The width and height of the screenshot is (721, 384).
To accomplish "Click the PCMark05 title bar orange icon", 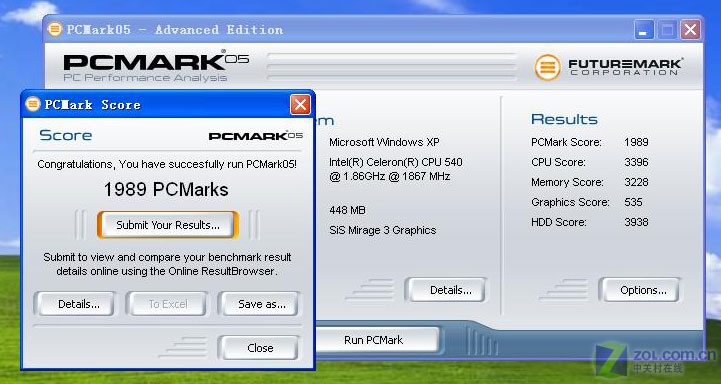I will (x=54, y=29).
